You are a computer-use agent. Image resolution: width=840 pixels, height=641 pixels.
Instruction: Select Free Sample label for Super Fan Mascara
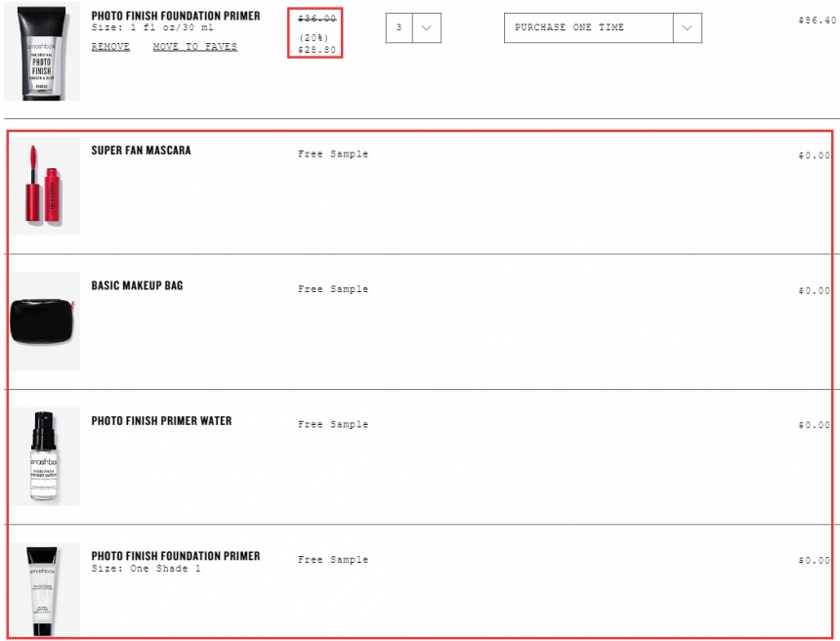click(x=333, y=153)
